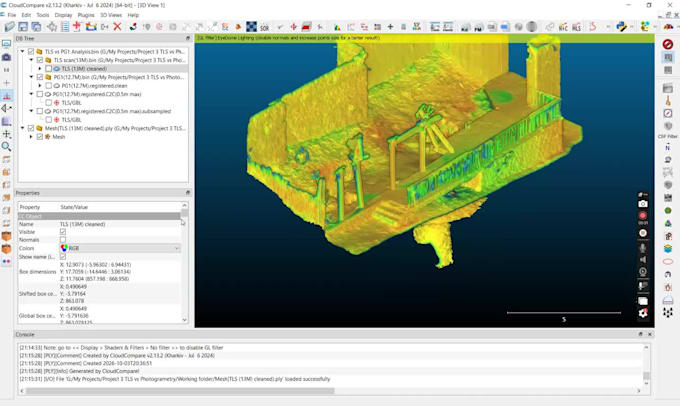
Task: Click the sphere primitive toolbar icon
Action: pyautogui.click(x=532, y=27)
